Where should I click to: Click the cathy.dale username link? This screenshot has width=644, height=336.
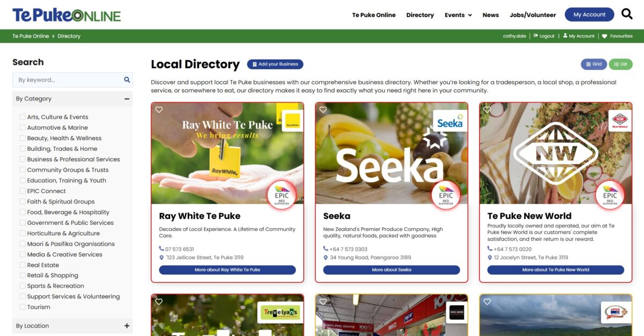pos(514,36)
